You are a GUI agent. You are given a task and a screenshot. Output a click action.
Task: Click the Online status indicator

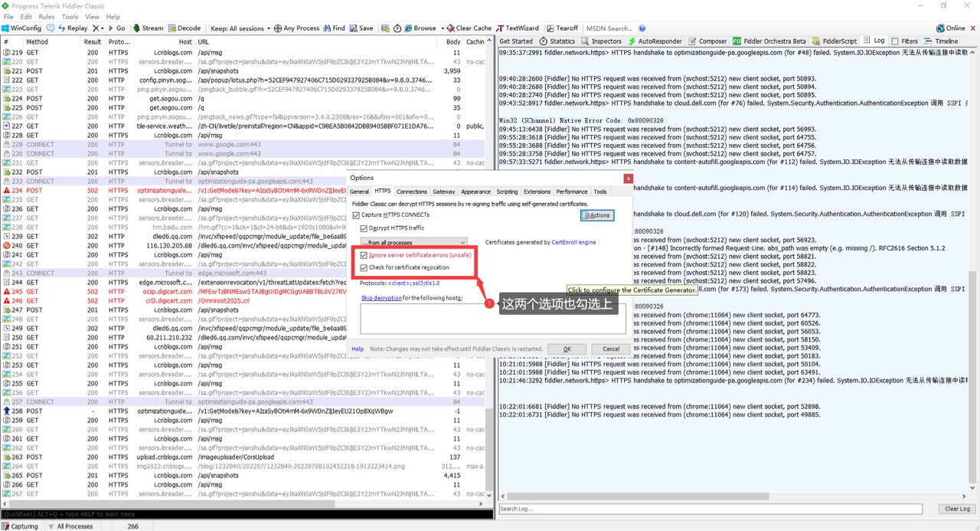[x=952, y=28]
